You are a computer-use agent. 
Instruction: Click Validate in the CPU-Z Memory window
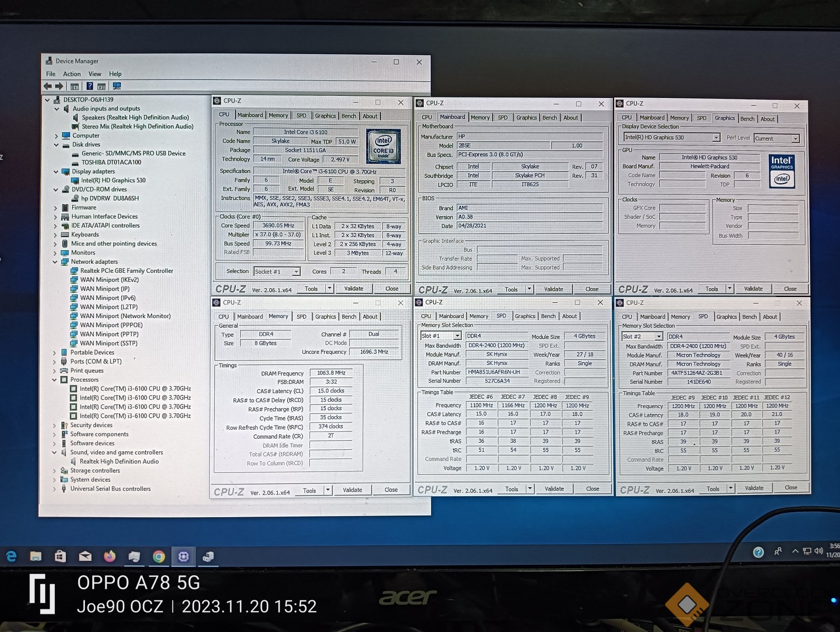tap(352, 490)
